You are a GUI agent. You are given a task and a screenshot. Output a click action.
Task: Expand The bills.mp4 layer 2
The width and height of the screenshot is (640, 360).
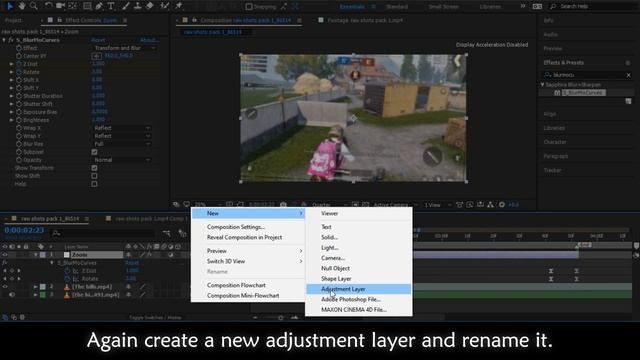pos(36,287)
